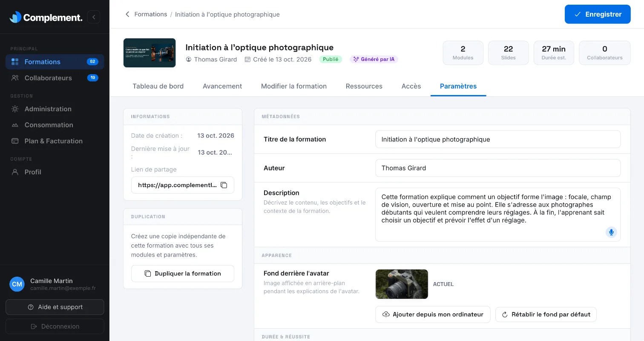The image size is (644, 341).
Task: Click the Publié status badge
Action: click(x=331, y=59)
